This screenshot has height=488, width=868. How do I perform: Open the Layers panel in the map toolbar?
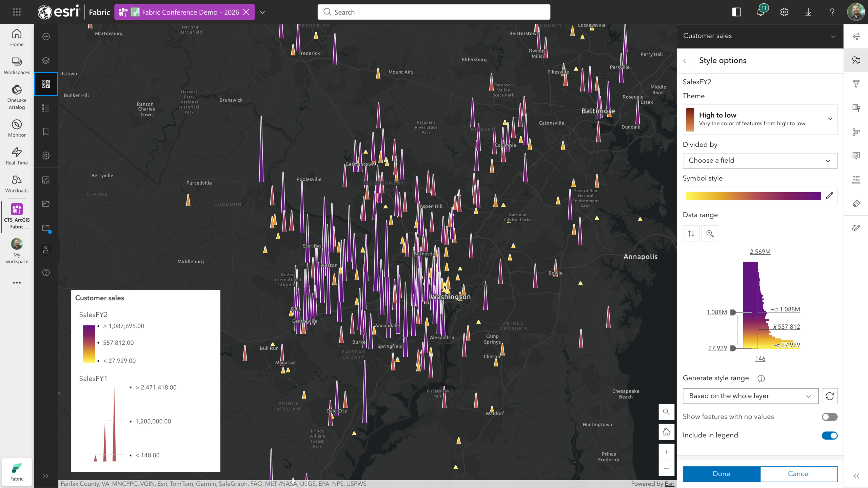pyautogui.click(x=46, y=60)
